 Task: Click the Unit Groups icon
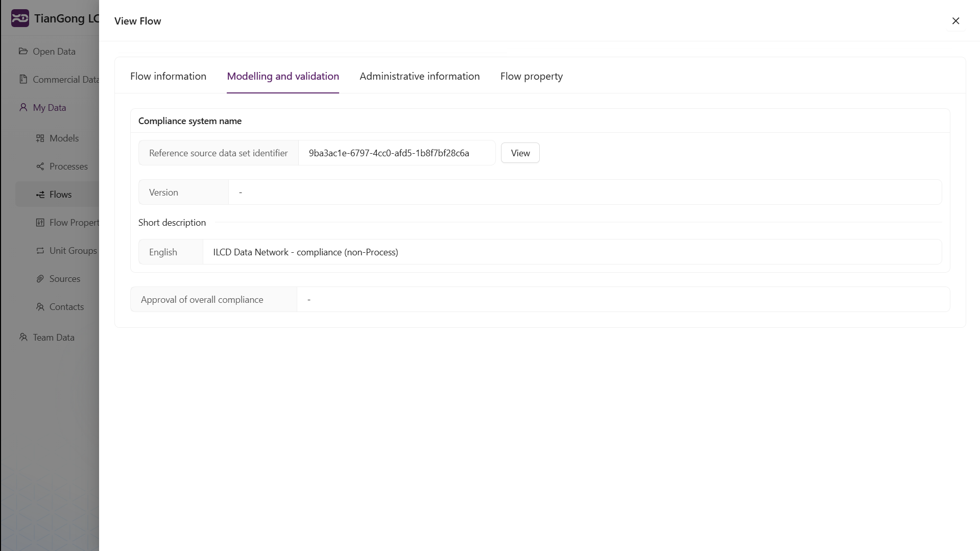[40, 251]
